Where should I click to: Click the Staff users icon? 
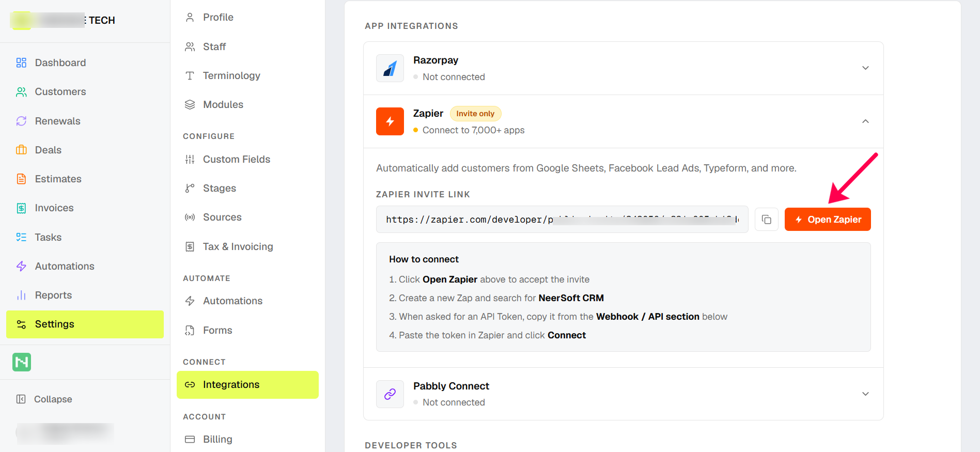click(190, 47)
